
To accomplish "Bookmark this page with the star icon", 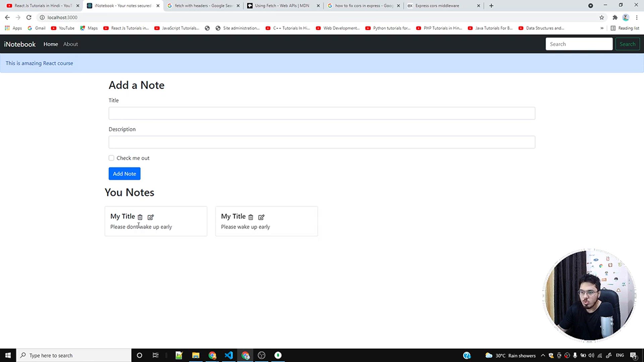I will 602,17.
